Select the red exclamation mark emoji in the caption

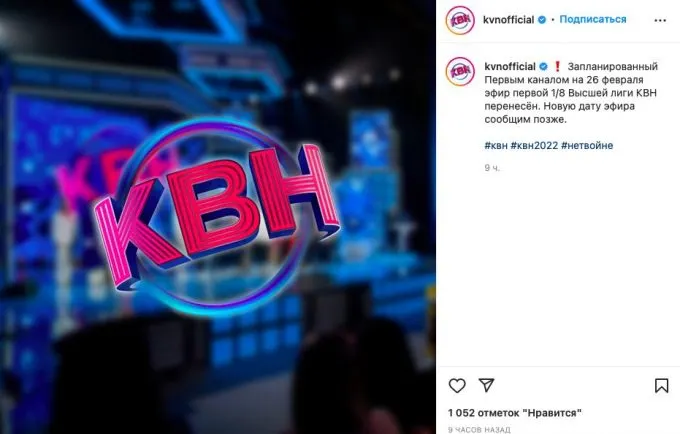(x=558, y=67)
